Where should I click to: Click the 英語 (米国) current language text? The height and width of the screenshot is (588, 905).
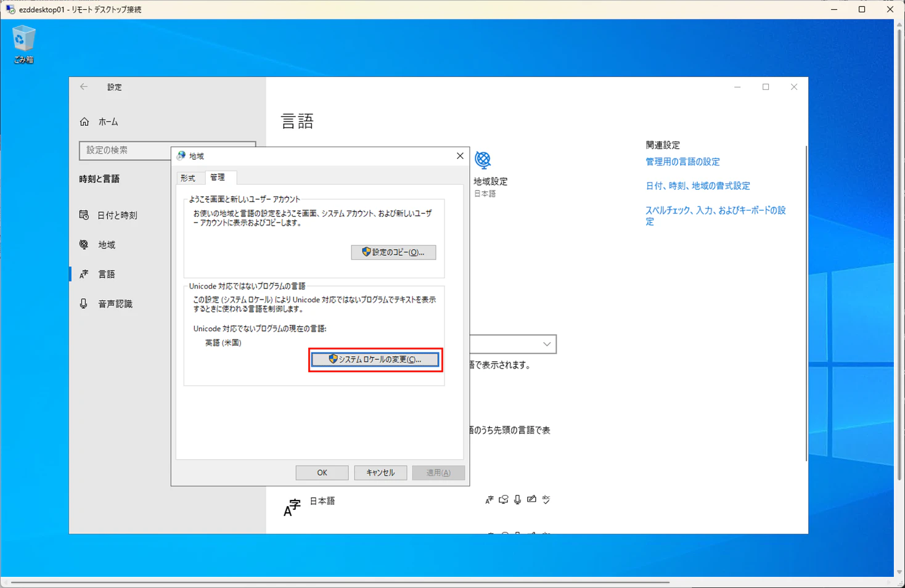click(x=223, y=343)
